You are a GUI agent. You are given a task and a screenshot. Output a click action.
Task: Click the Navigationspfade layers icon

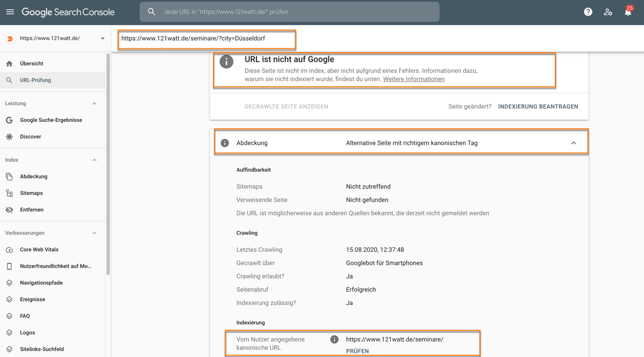9,283
